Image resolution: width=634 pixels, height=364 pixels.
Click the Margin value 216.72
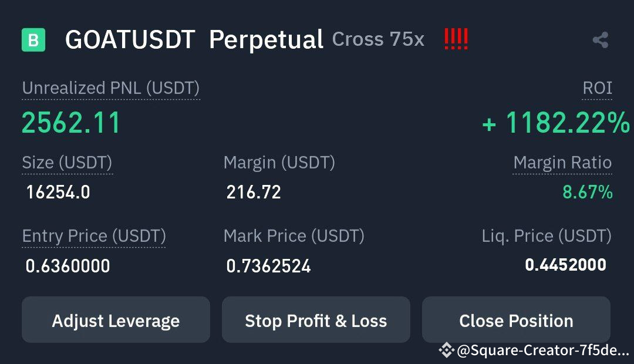(251, 192)
